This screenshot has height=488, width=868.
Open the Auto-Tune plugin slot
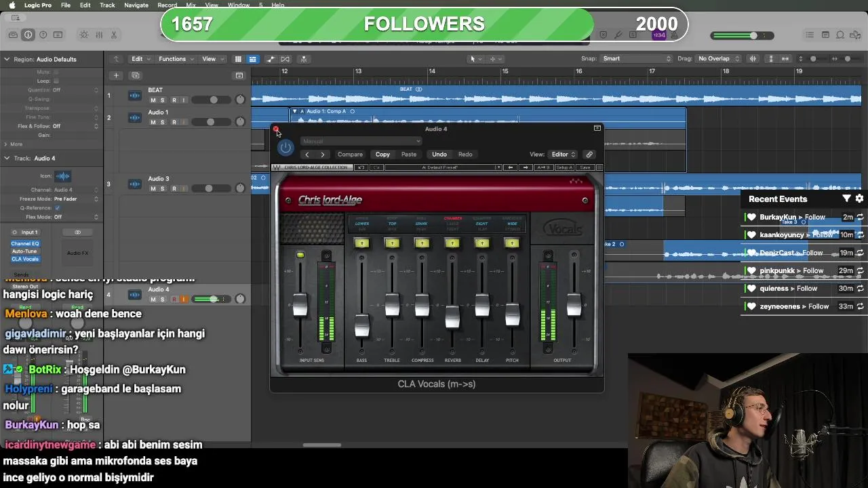[25, 251]
